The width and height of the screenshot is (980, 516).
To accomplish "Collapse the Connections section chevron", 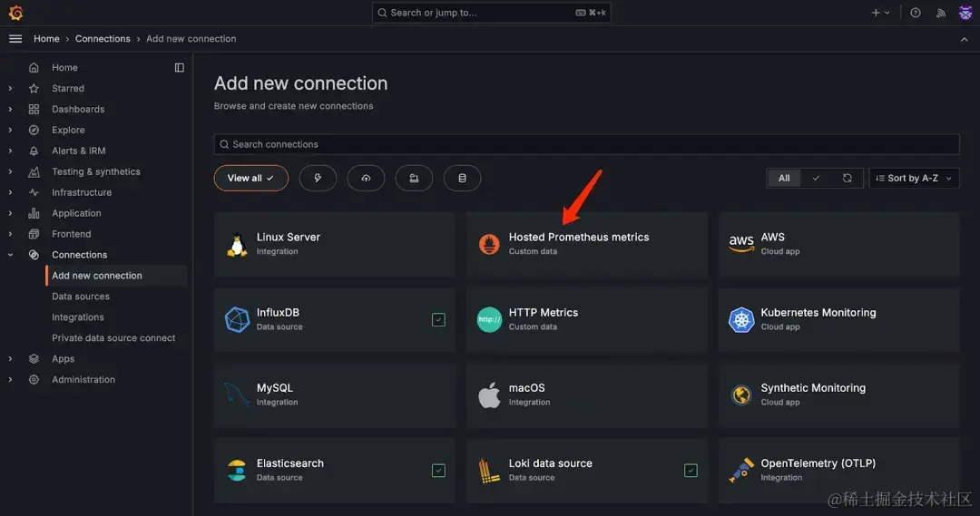I will point(10,255).
